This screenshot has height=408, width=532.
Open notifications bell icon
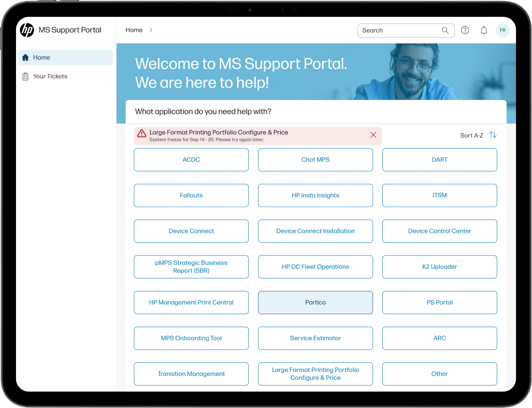point(484,30)
